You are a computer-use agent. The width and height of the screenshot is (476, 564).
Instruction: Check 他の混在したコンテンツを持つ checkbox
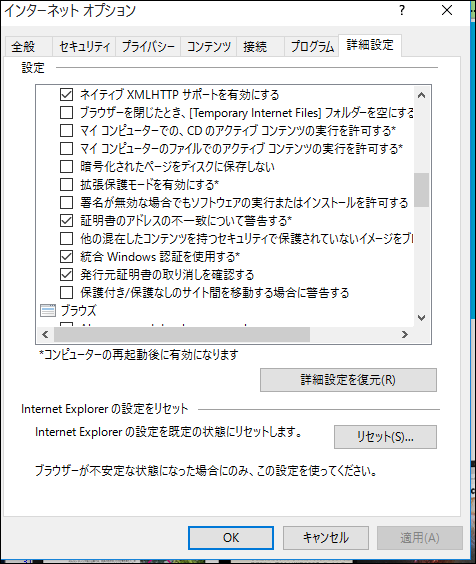tap(66, 238)
